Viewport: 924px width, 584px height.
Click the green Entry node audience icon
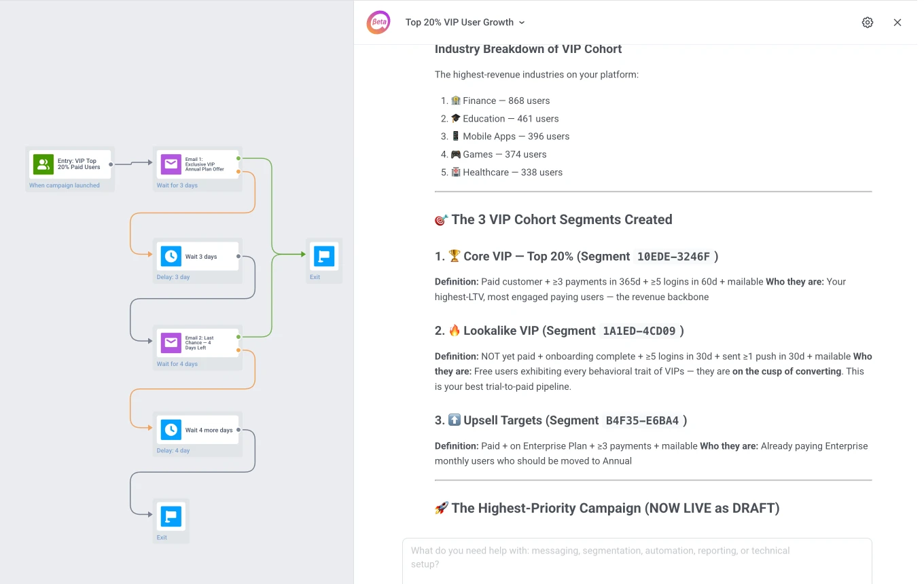tap(43, 164)
